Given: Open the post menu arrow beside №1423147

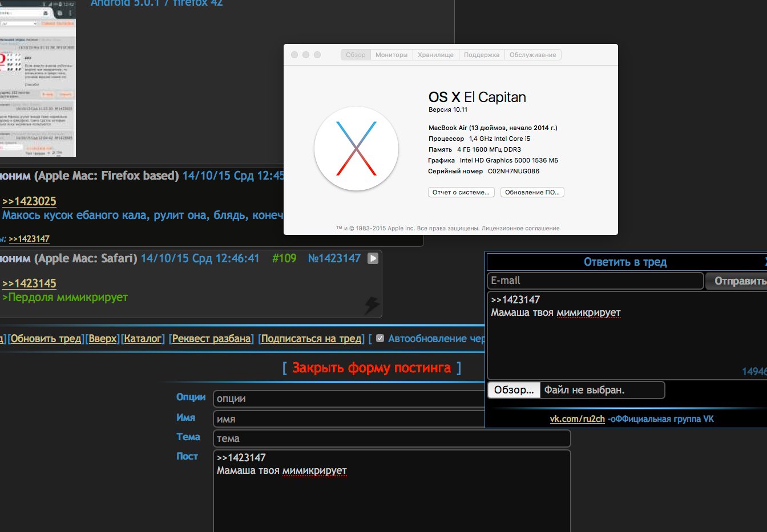Looking at the screenshot, I should [x=373, y=258].
